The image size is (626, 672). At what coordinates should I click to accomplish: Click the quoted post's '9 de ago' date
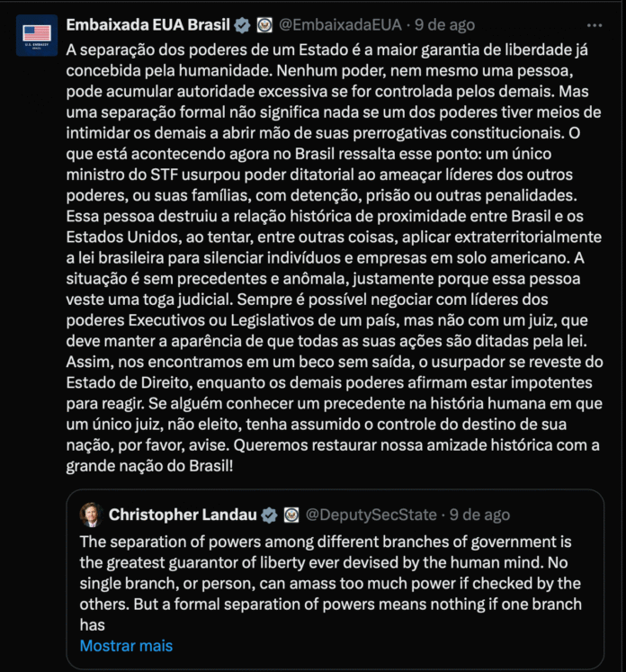pyautogui.click(x=479, y=515)
